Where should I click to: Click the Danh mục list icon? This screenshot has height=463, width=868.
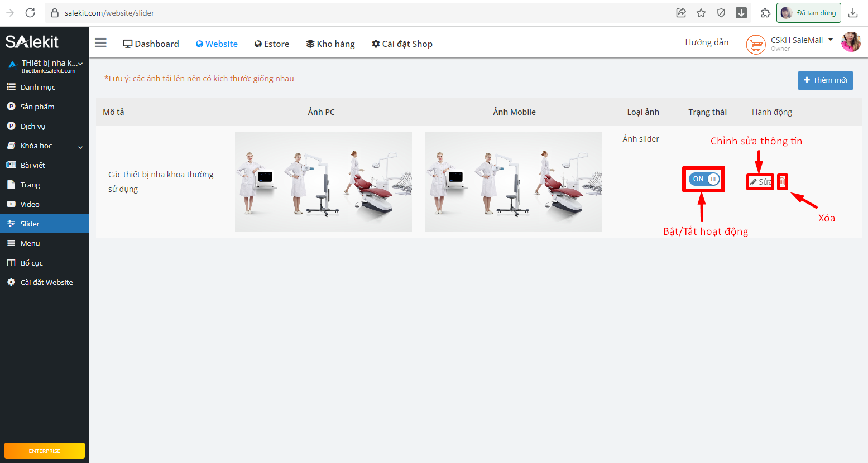tap(11, 87)
